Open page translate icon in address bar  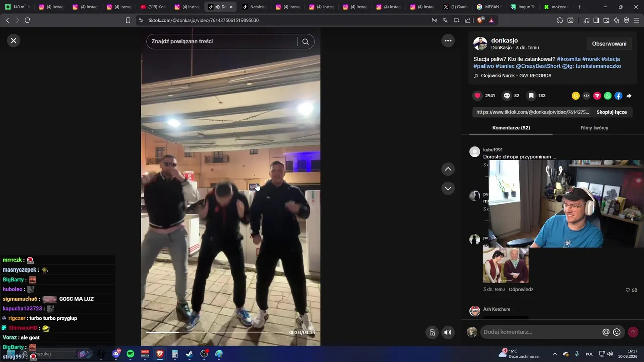coord(445,20)
